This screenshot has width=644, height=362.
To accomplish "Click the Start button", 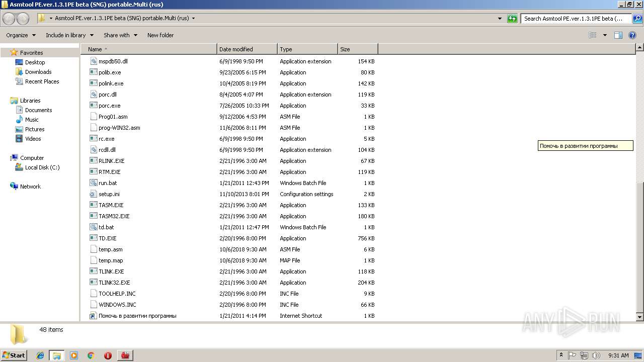I will 14,355.
